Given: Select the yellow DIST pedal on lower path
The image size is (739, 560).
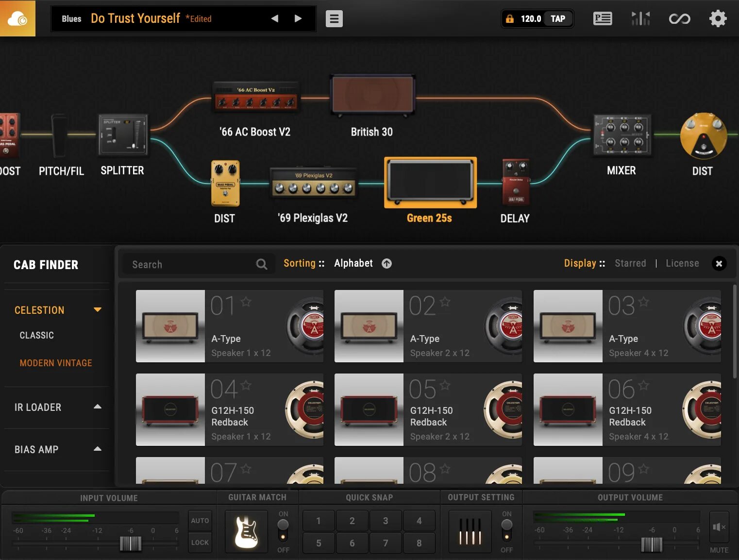Looking at the screenshot, I should (225, 184).
